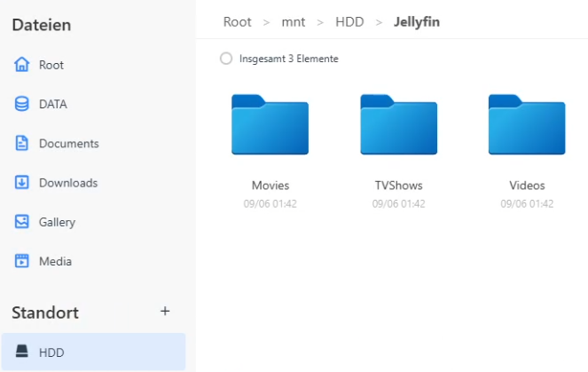Go to Root in the breadcrumb
Image resolution: width=588 pixels, height=372 pixels.
click(x=238, y=22)
